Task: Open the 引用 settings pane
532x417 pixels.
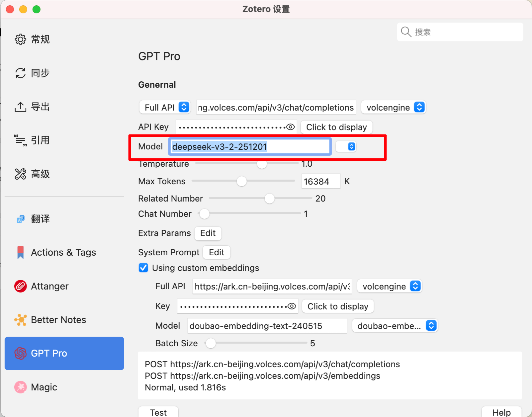Action: [64, 140]
